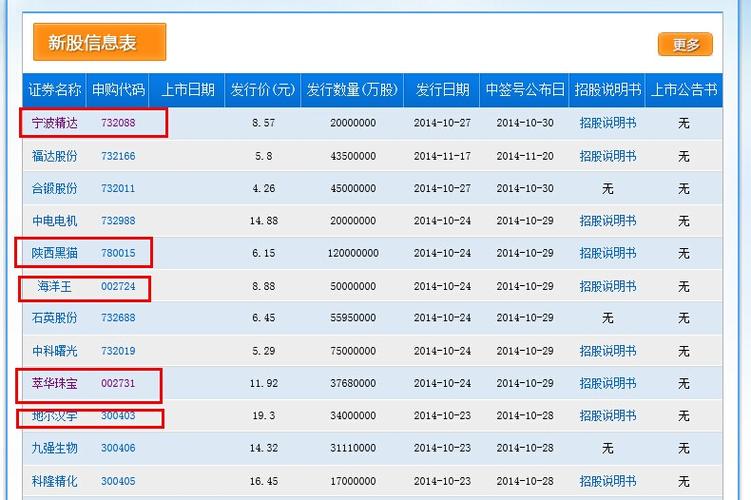Click subscription code 732166
751x500 pixels.
(x=118, y=156)
